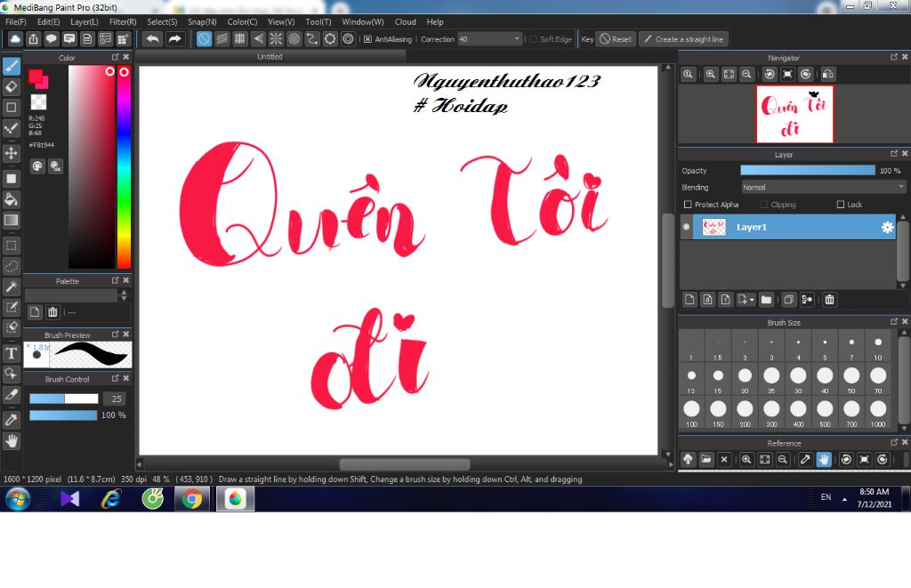Undock the Navigator panel
The height and width of the screenshot is (588, 911).
(894, 57)
